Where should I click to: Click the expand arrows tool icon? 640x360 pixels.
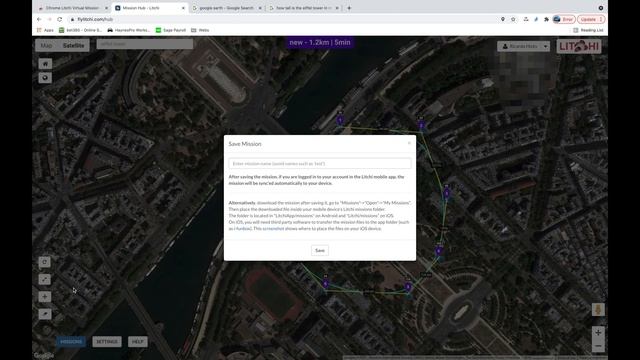coord(44,279)
